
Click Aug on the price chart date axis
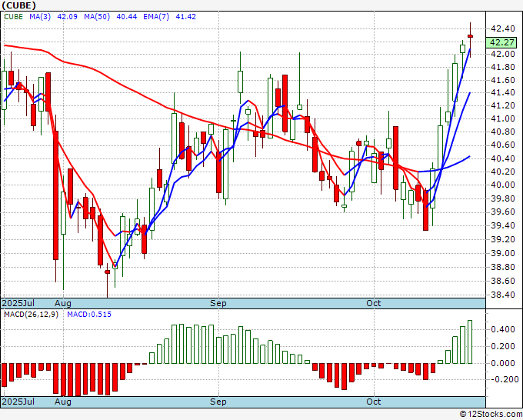63,303
